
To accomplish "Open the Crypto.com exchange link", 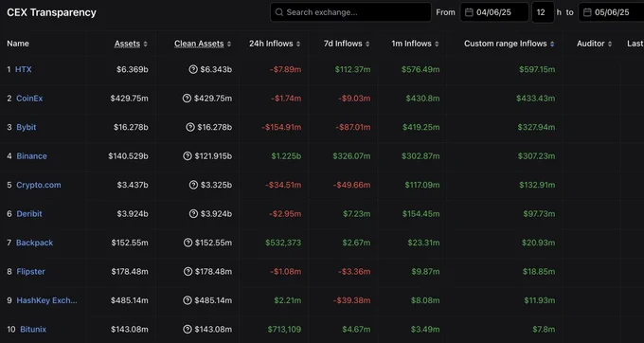I will point(39,185).
